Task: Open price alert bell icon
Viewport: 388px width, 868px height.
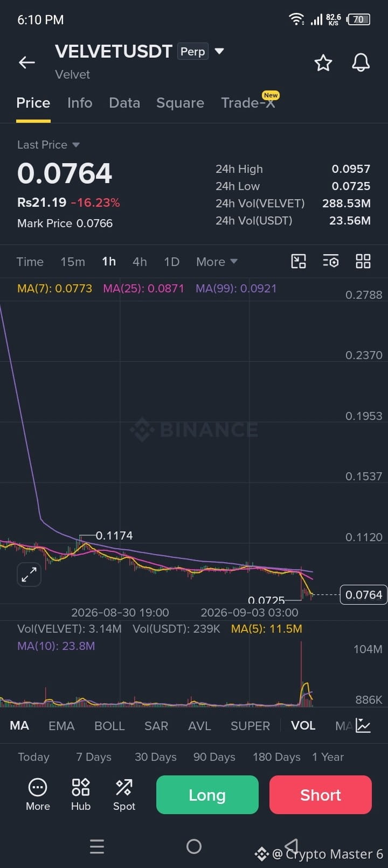Action: tap(361, 62)
